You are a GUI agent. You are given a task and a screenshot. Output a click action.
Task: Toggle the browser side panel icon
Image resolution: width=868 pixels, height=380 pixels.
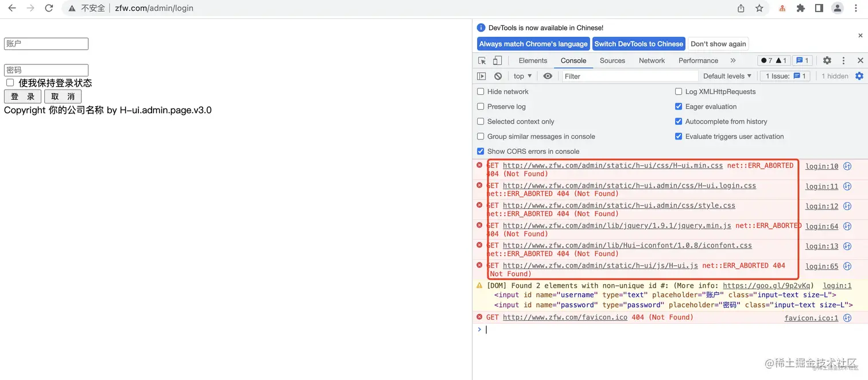819,8
